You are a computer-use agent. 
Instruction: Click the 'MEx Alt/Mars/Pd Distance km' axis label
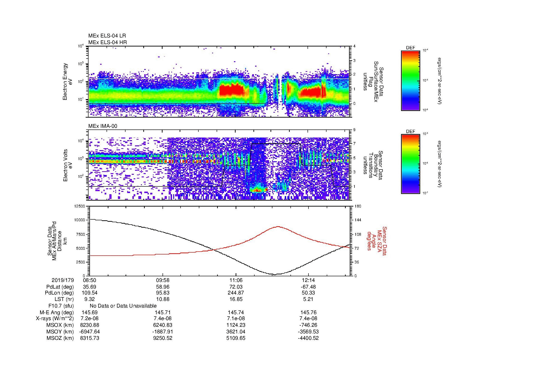[x=57, y=241]
